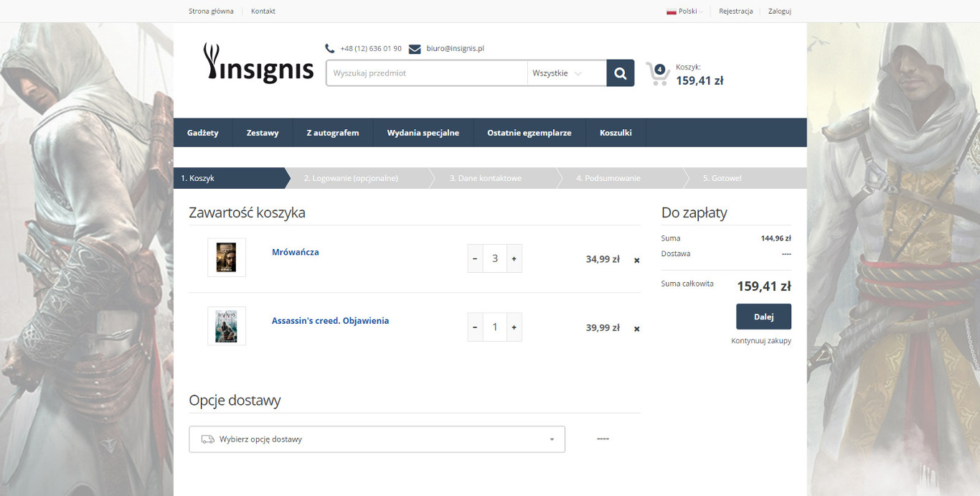This screenshot has width=980, height=496.
Task: Select step 2. Logowanie (opcjonalne)
Action: 359,178
